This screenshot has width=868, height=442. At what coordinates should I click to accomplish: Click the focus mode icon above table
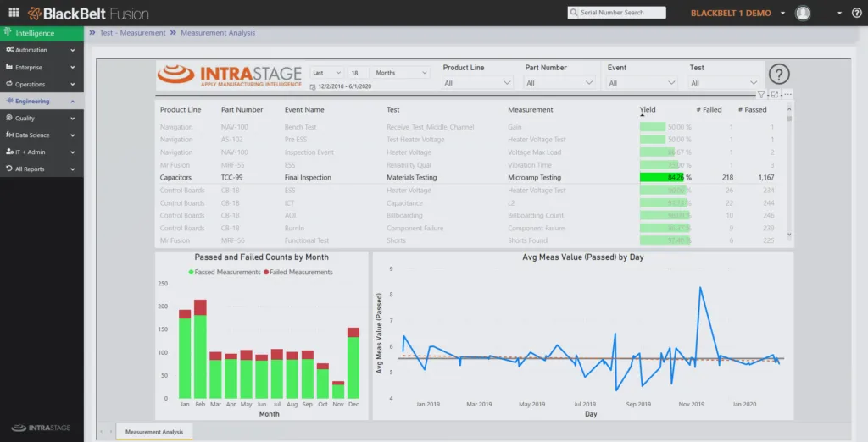point(775,95)
